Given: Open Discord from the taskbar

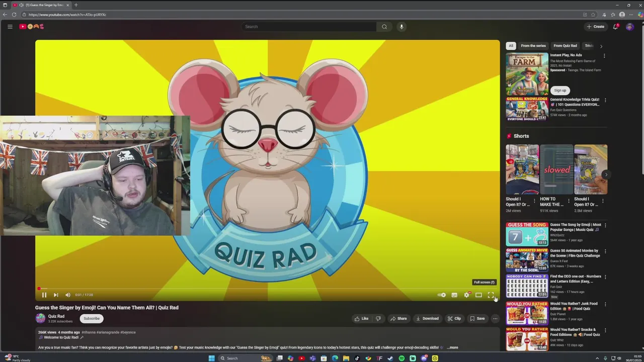Looking at the screenshot, I should pos(424,358).
